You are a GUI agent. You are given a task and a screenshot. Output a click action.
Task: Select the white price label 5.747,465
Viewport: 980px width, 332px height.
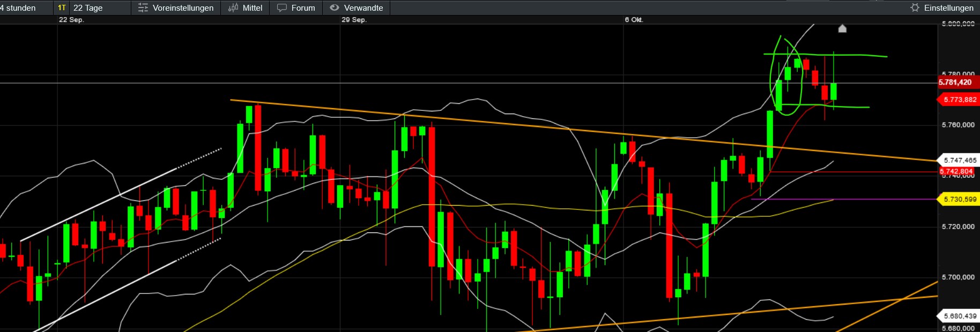click(960, 160)
